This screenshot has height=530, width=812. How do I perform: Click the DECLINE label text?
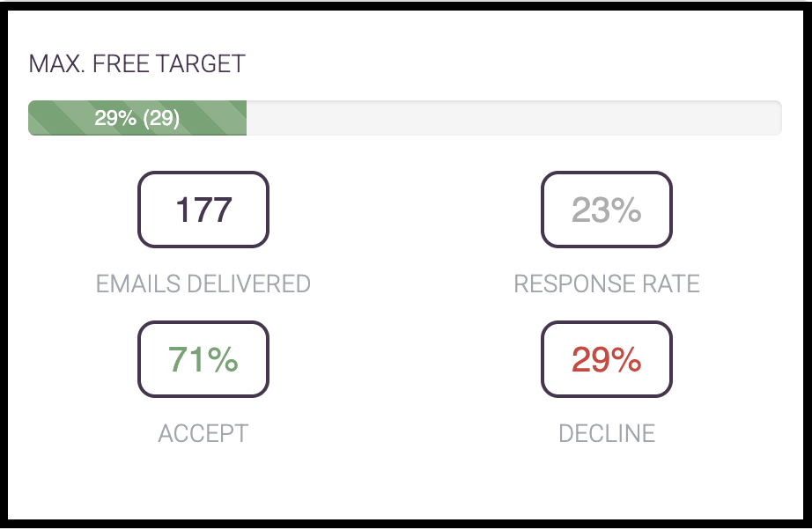point(607,433)
